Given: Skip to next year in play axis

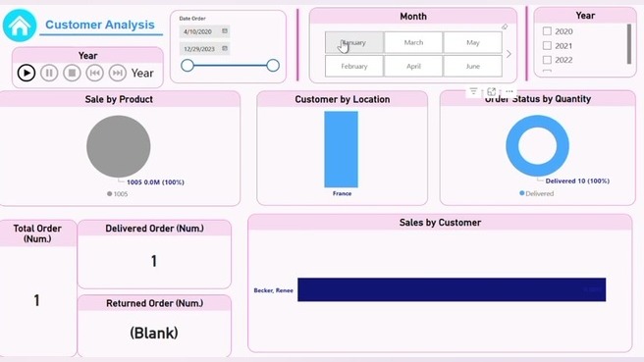Looking at the screenshot, I should coord(118,73).
